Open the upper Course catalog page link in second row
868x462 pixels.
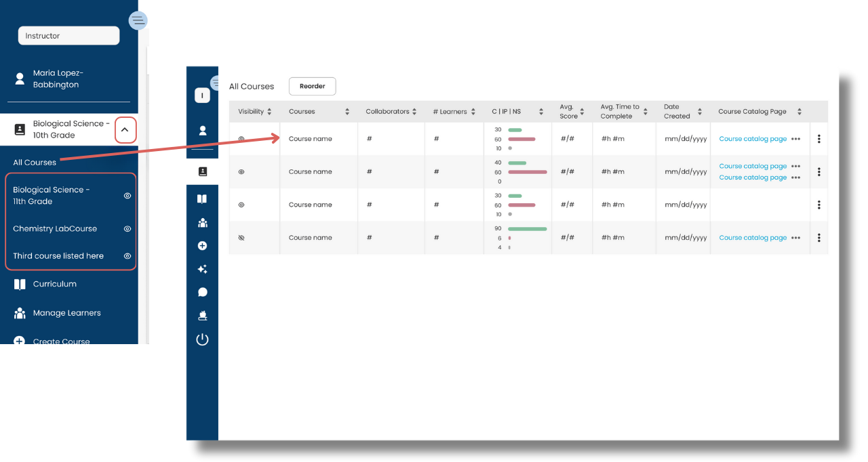[x=753, y=166]
